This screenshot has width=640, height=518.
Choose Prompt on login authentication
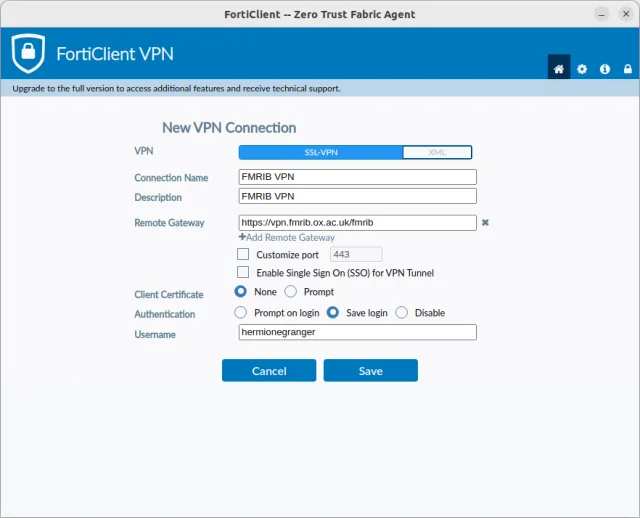pos(241,313)
